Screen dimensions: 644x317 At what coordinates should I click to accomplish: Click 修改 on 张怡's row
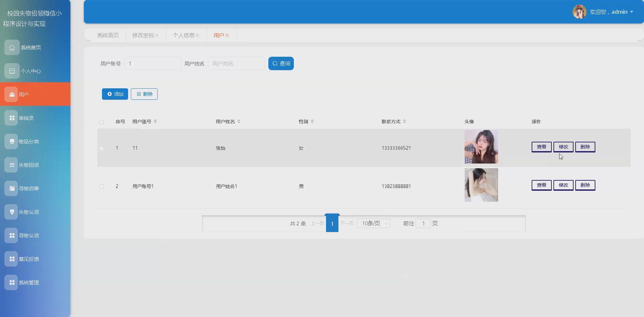coord(563,147)
